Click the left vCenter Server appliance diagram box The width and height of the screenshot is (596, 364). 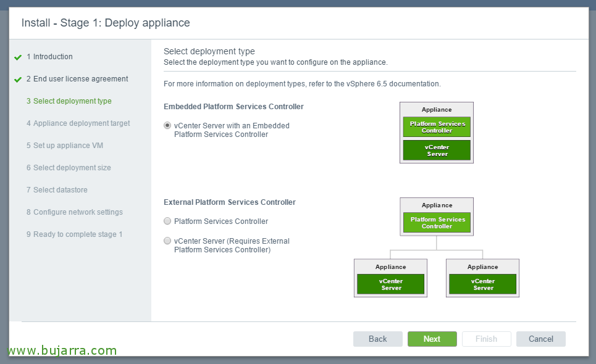391,284
